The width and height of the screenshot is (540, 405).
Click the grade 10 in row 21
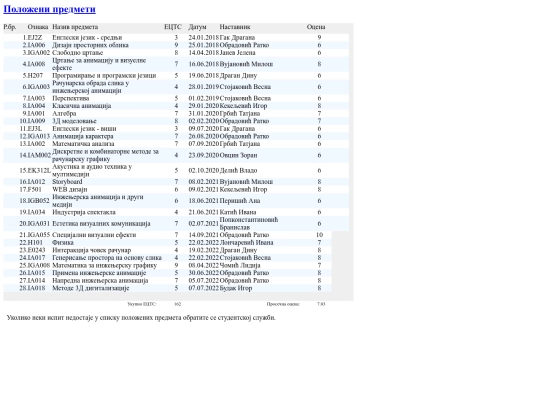click(x=319, y=235)
